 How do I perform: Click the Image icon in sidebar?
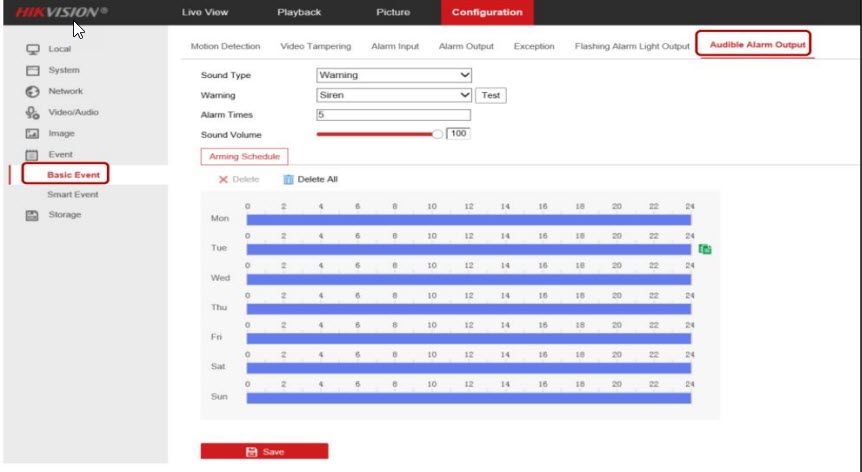click(x=32, y=134)
